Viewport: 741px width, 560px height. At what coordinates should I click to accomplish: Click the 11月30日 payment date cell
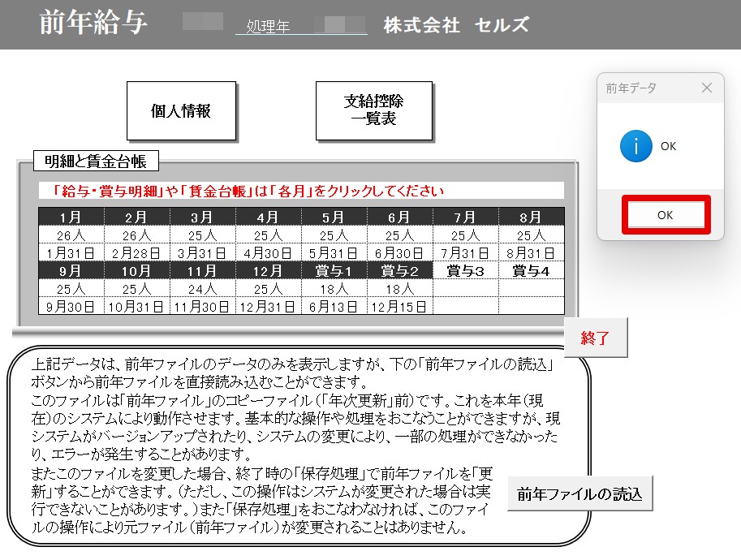point(202,307)
